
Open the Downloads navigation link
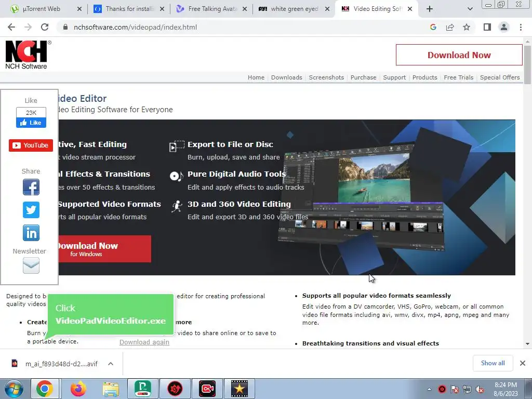point(286,77)
